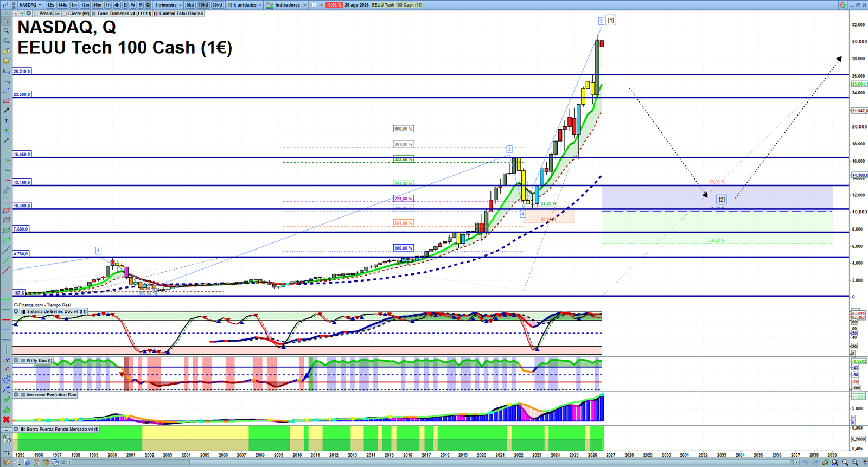Open the Indicadores panel
Viewport: 868px width, 467px height.
[x=283, y=5]
